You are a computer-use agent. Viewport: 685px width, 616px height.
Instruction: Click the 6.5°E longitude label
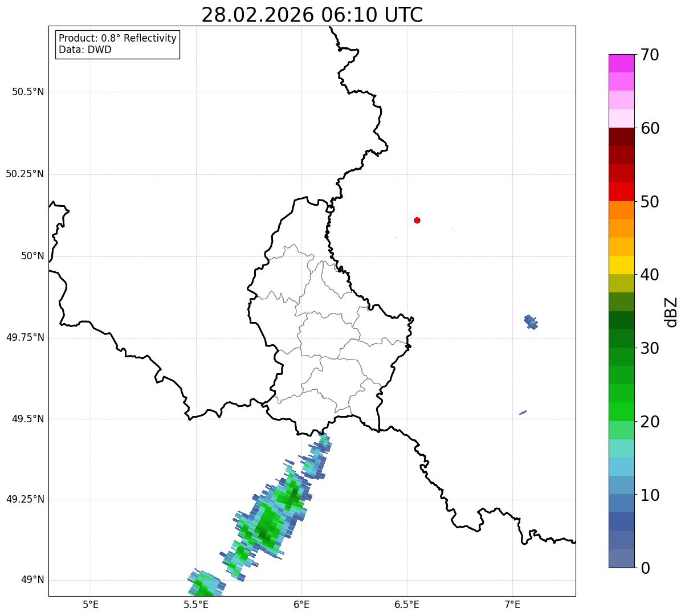pos(407,604)
